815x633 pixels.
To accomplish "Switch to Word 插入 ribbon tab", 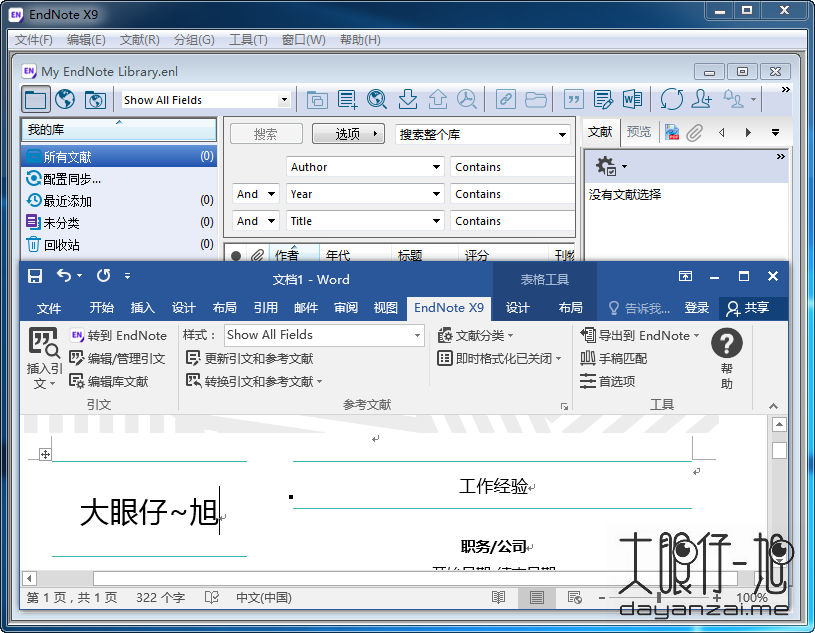I will (142, 308).
